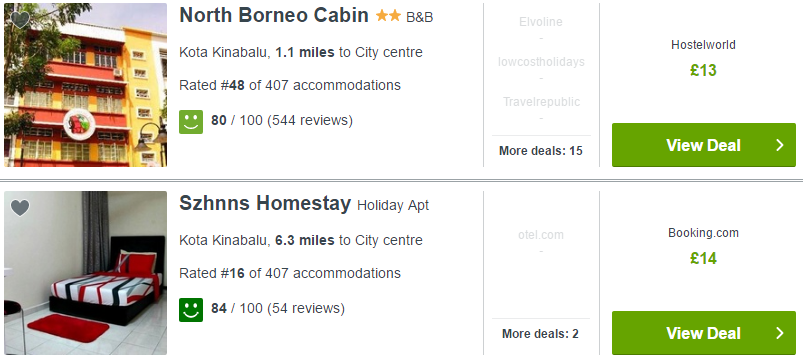View Deal for Szhnns Homestay
Image resolution: width=803 pixels, height=362 pixels.
pyautogui.click(x=704, y=333)
